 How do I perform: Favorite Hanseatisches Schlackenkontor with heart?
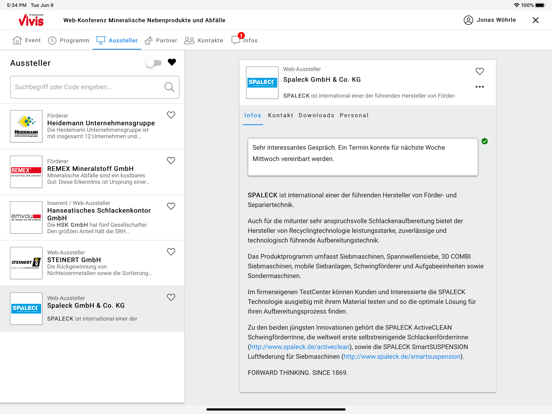point(171,206)
